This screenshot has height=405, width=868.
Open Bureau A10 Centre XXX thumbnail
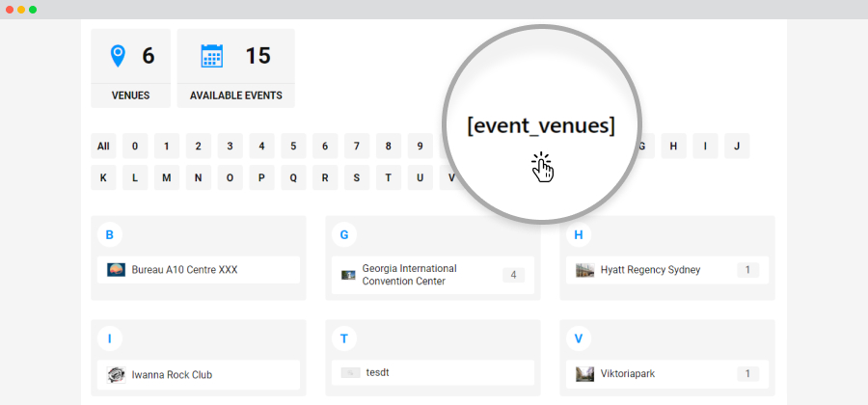point(117,270)
